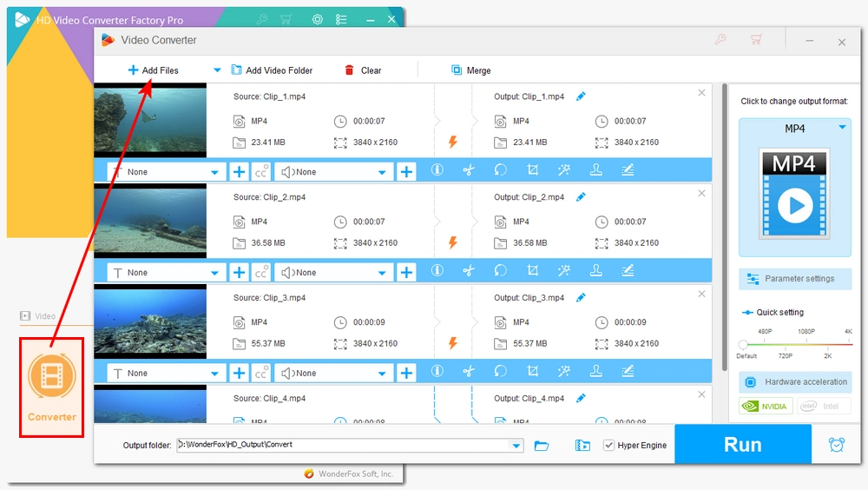Screen dimensions: 868x490
Task: Crop the Clip_2.mp4 video
Action: pos(533,270)
